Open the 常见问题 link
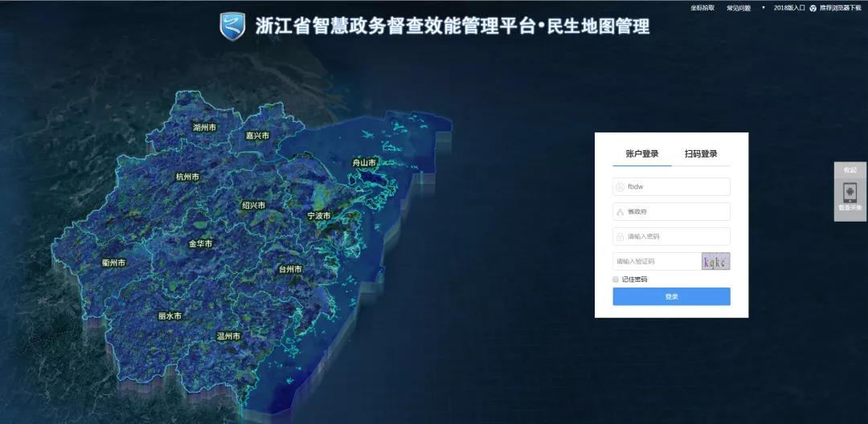Image resolution: width=868 pixels, height=424 pixels. (739, 8)
